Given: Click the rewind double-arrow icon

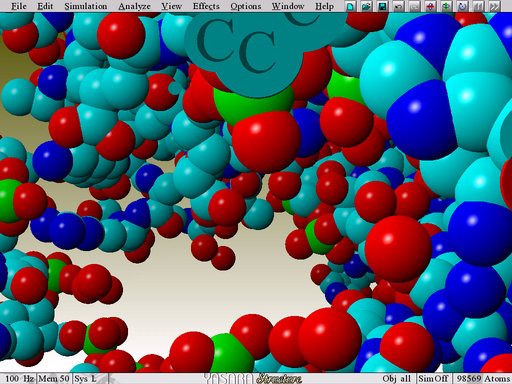Looking at the screenshot, I should pos(478,6).
